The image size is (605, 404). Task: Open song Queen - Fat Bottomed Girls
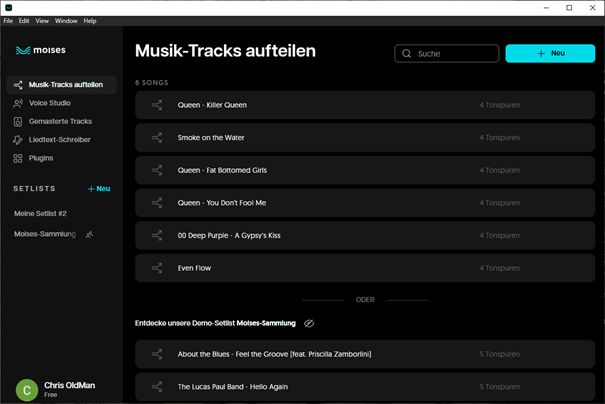pos(365,170)
